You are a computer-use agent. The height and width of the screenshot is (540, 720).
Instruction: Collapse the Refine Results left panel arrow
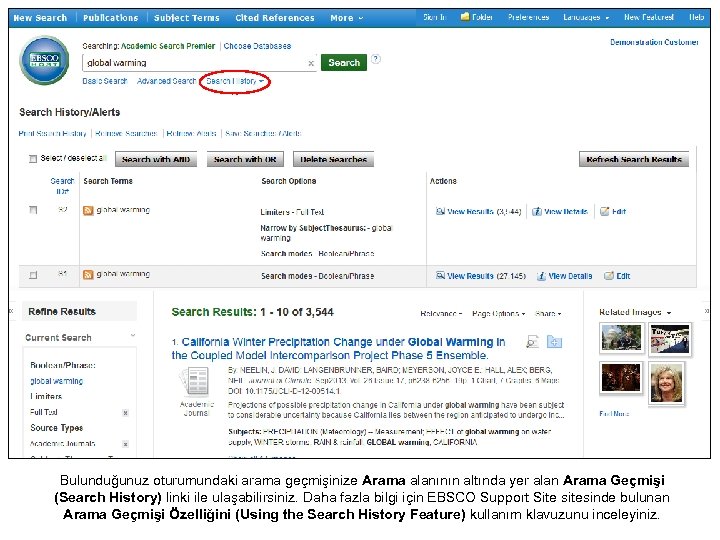click(x=11, y=311)
